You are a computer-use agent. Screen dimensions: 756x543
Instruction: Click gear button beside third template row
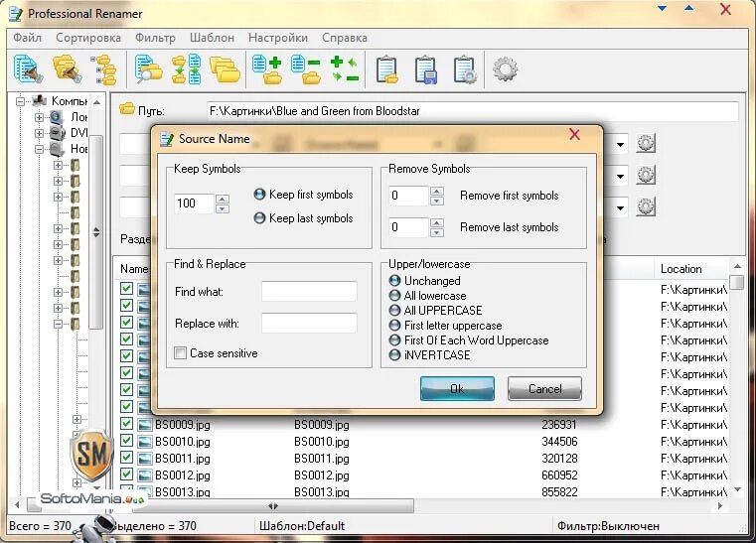click(x=646, y=206)
